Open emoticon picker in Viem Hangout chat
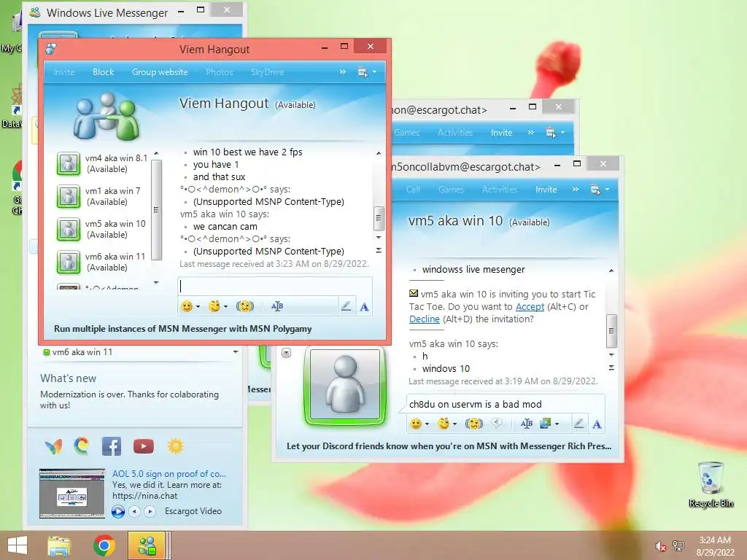Viewport: 747px width, 560px height. (187, 306)
